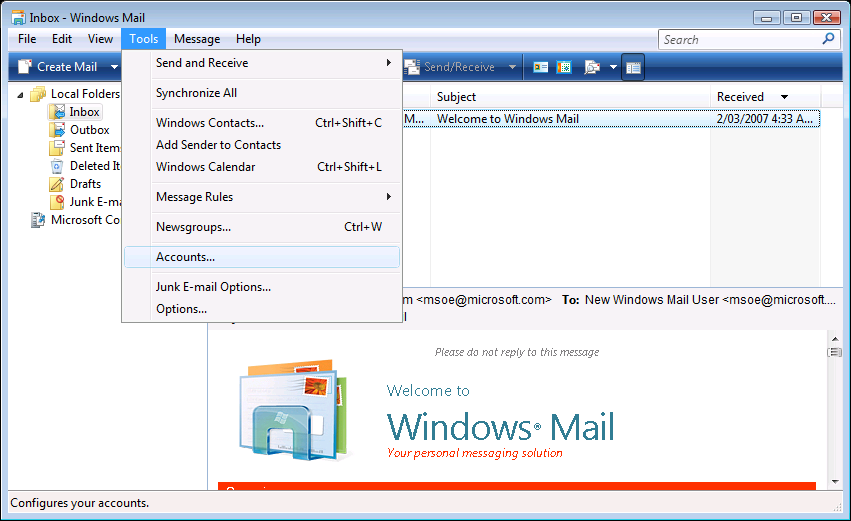This screenshot has width=851, height=521.
Task: Click the Contacts icon in the toolbar
Action: (x=541, y=67)
